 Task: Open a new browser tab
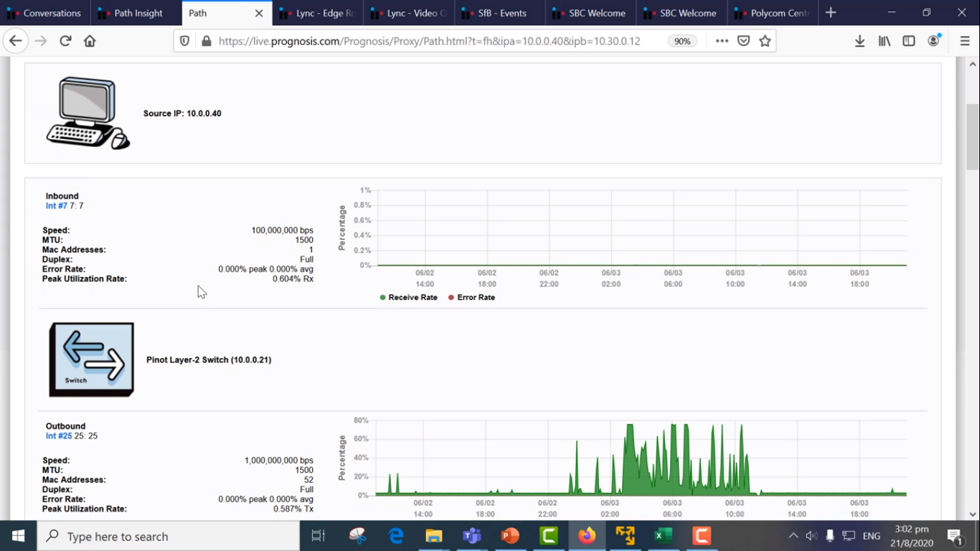(831, 13)
